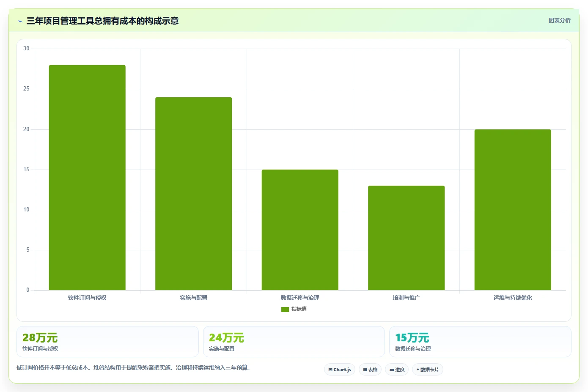The image size is (588, 392).
Task: Click the y-axis value 15
Action: pos(26,170)
